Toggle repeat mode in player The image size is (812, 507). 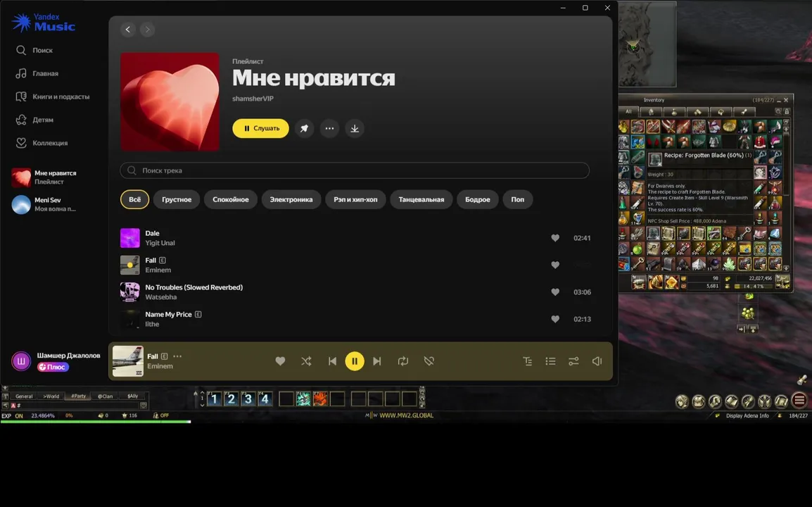click(403, 361)
